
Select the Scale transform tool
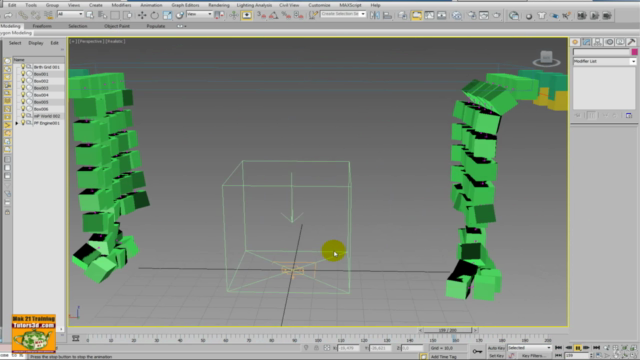click(167, 16)
